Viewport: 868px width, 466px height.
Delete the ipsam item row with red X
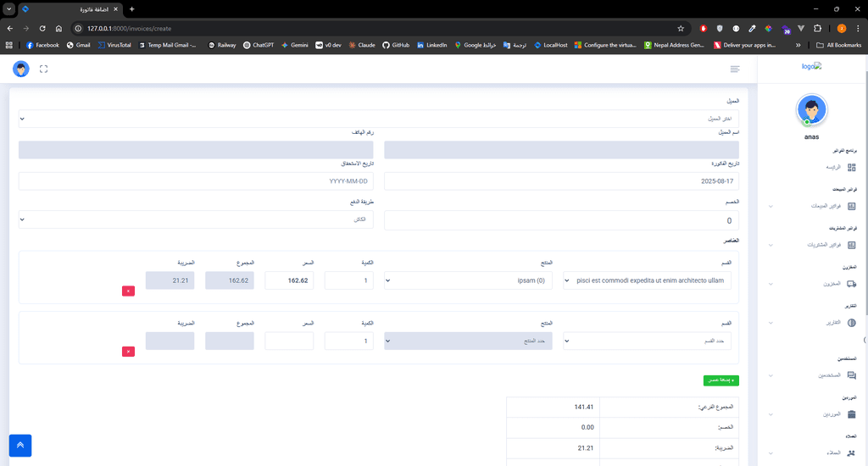point(129,291)
